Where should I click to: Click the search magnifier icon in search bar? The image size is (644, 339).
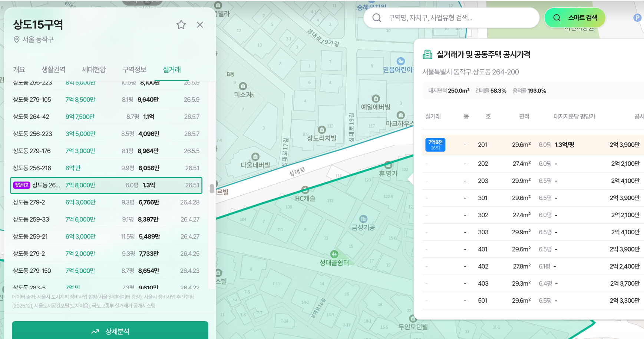click(x=377, y=18)
